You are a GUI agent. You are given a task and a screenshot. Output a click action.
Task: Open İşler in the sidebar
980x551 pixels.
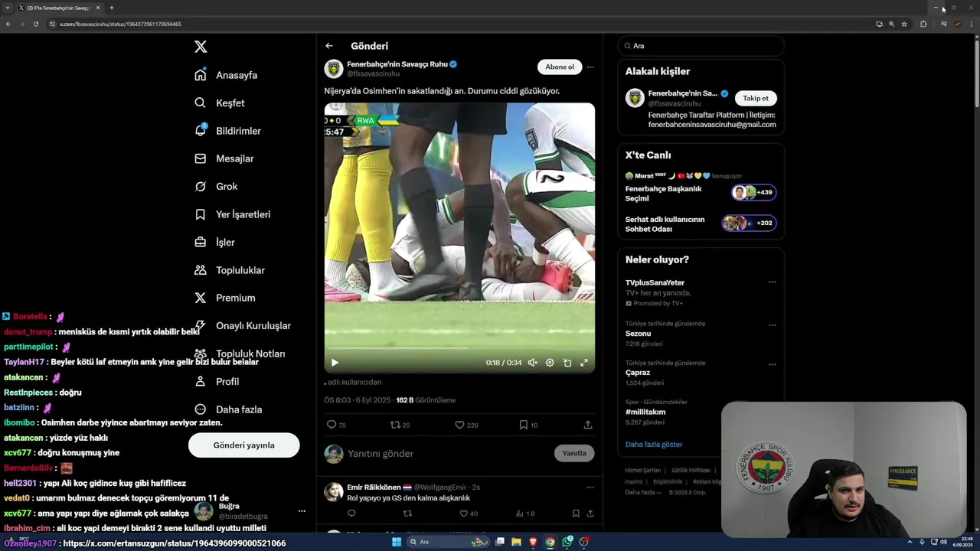click(x=214, y=242)
